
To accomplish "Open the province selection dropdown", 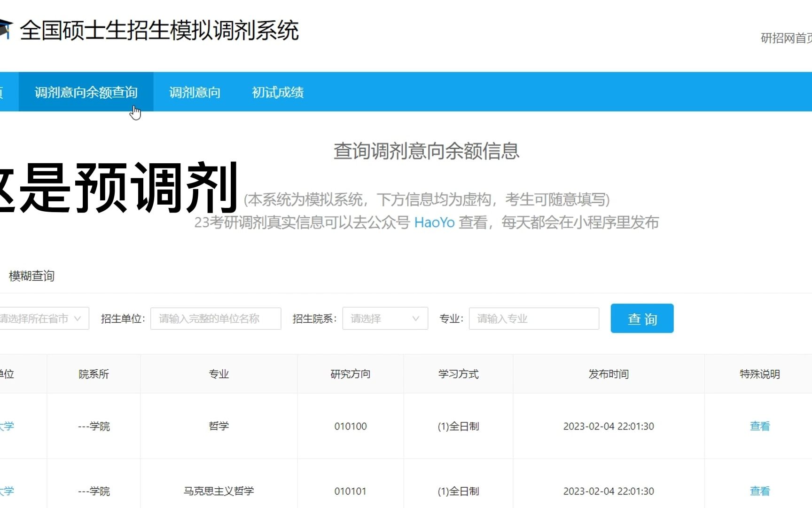I will point(43,318).
